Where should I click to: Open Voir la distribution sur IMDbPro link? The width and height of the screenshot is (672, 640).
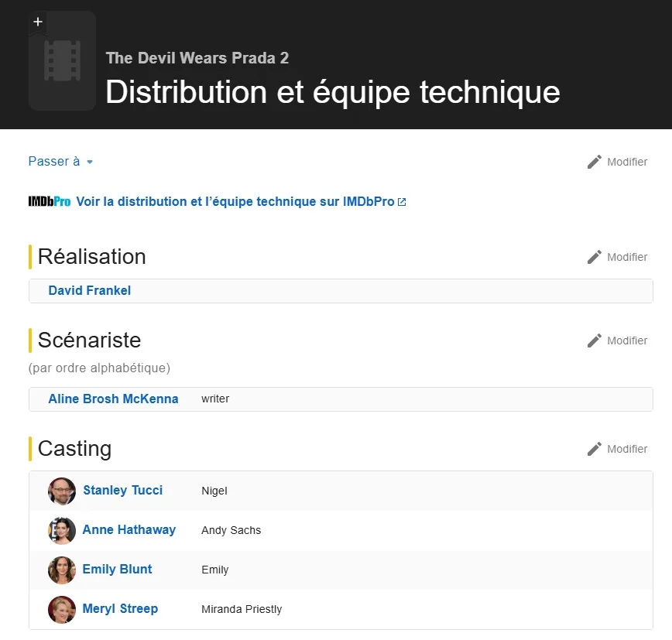(x=235, y=202)
